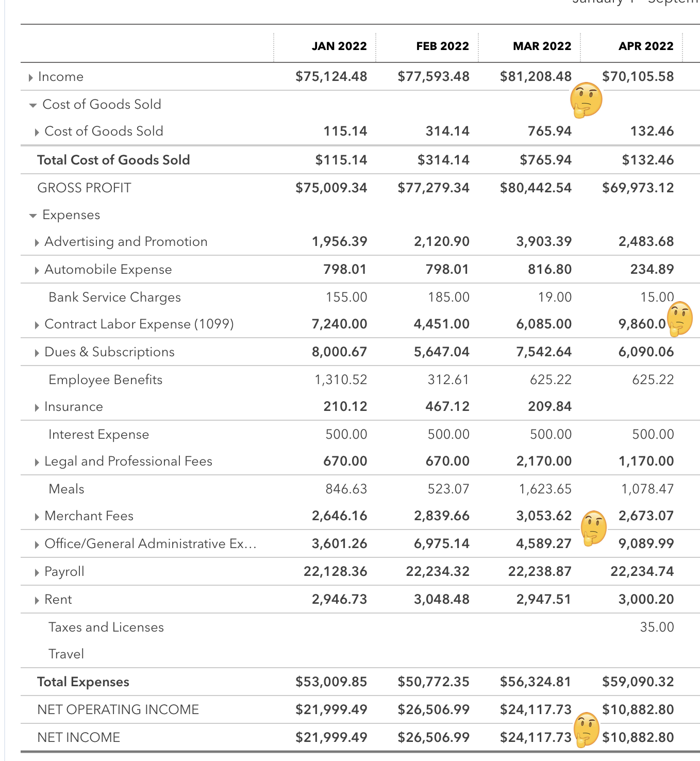Click April Total Expenses $59,090.32

click(638, 682)
